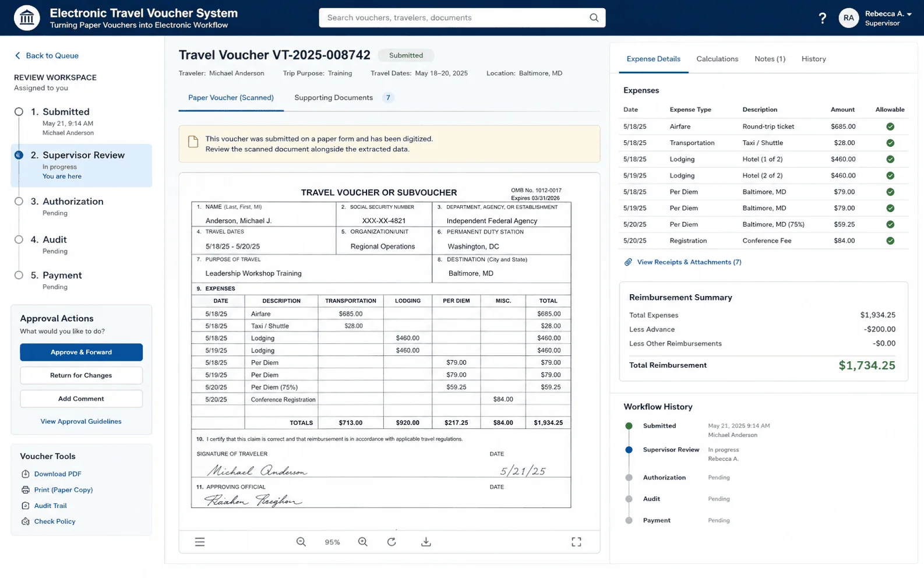Click the allowable checkmark for Conference Fee row

pyautogui.click(x=890, y=241)
